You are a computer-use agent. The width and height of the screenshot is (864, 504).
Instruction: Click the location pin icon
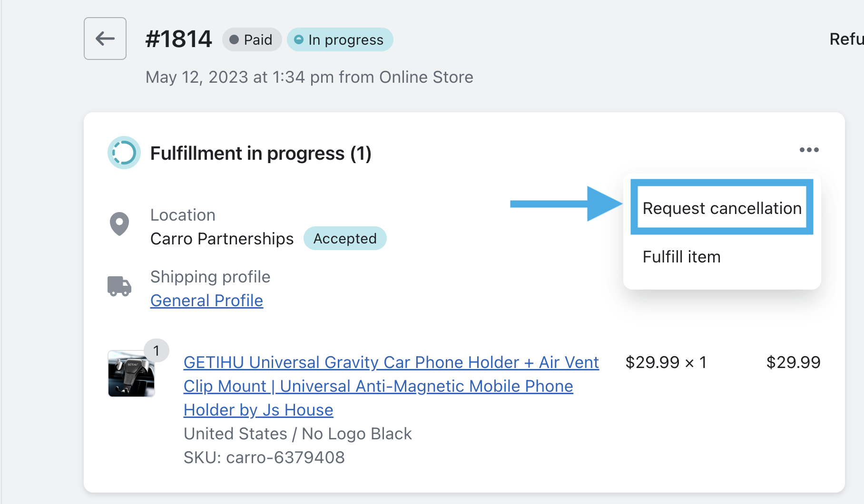coord(119,223)
